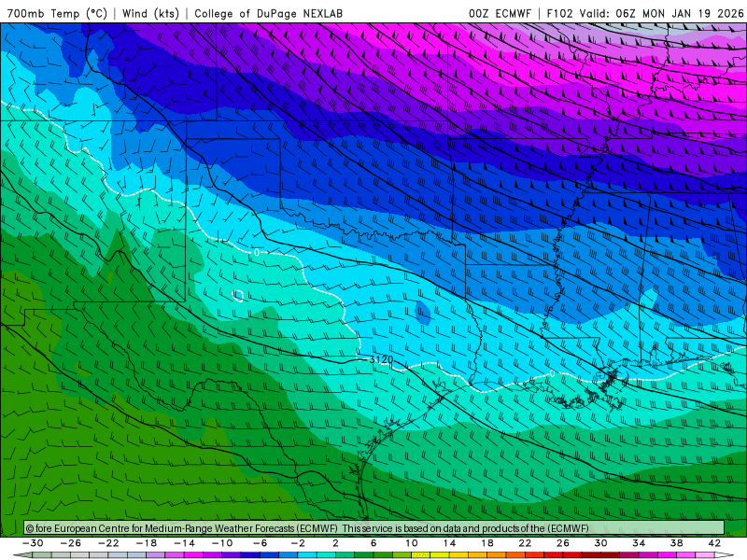Click the positive '22' color scale label

point(525,543)
